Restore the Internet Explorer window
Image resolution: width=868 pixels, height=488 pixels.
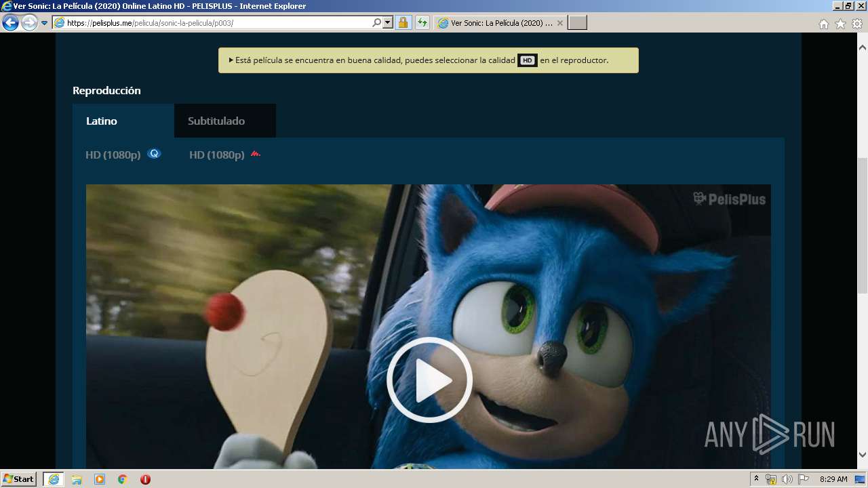click(x=848, y=6)
